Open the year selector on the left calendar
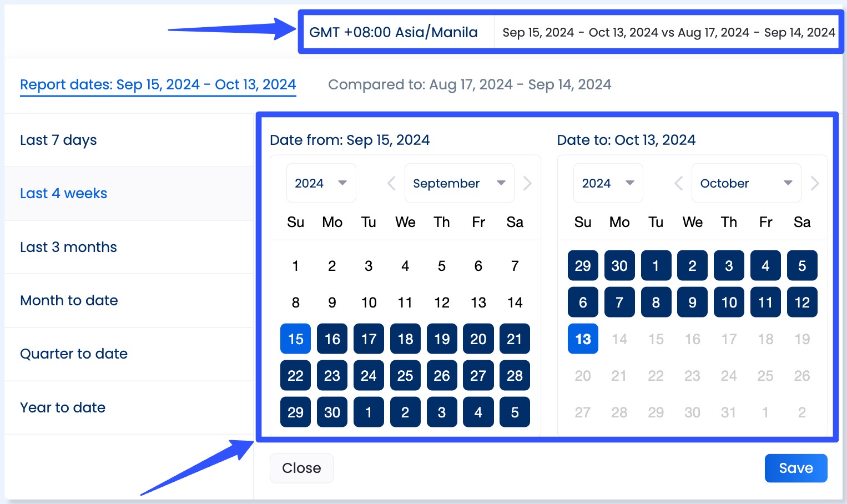The image size is (847, 504). pyautogui.click(x=321, y=183)
